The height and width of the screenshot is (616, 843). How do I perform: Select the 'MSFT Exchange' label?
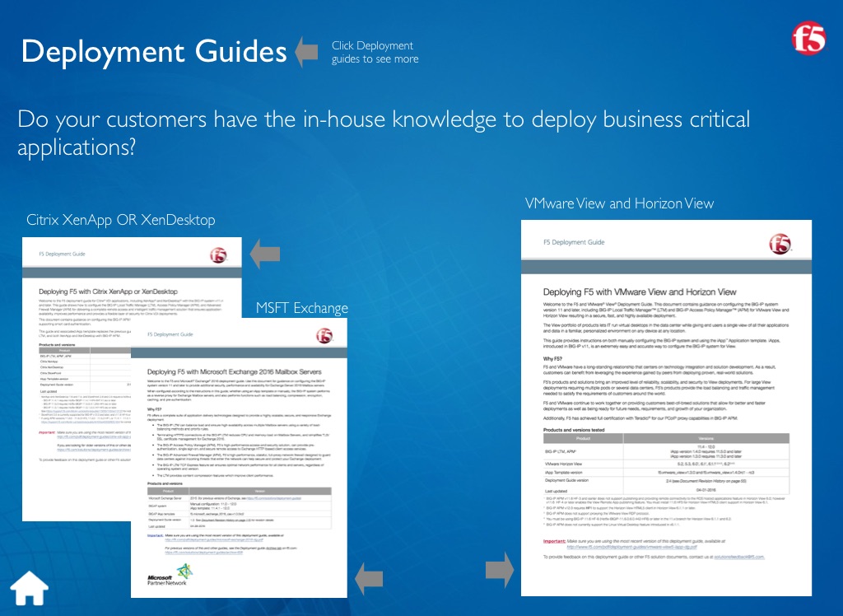(x=301, y=308)
